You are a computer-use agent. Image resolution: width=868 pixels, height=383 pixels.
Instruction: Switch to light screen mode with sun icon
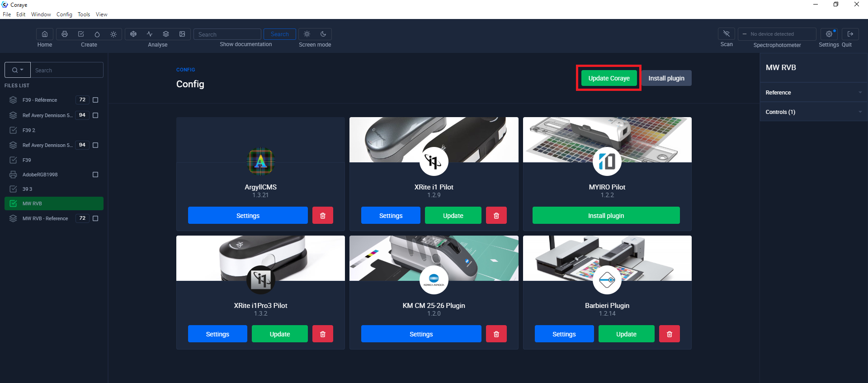[307, 34]
